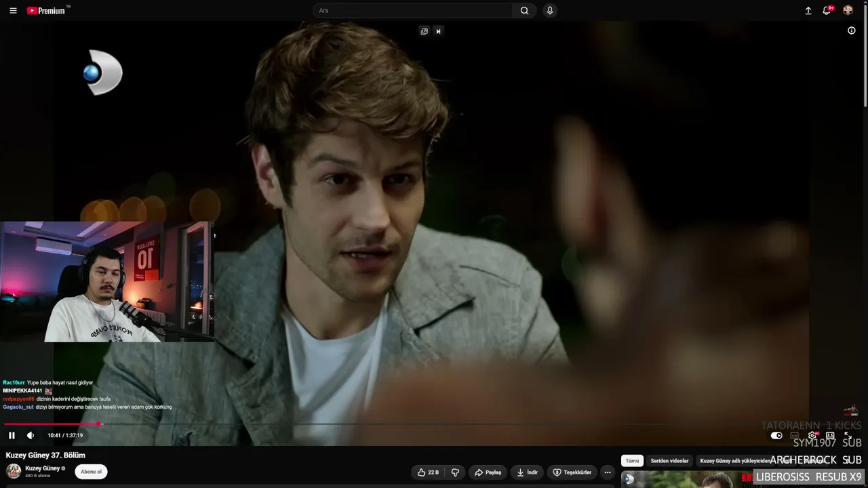Start voice search with microphone icon
Screen dimensions: 868x488
(550, 11)
